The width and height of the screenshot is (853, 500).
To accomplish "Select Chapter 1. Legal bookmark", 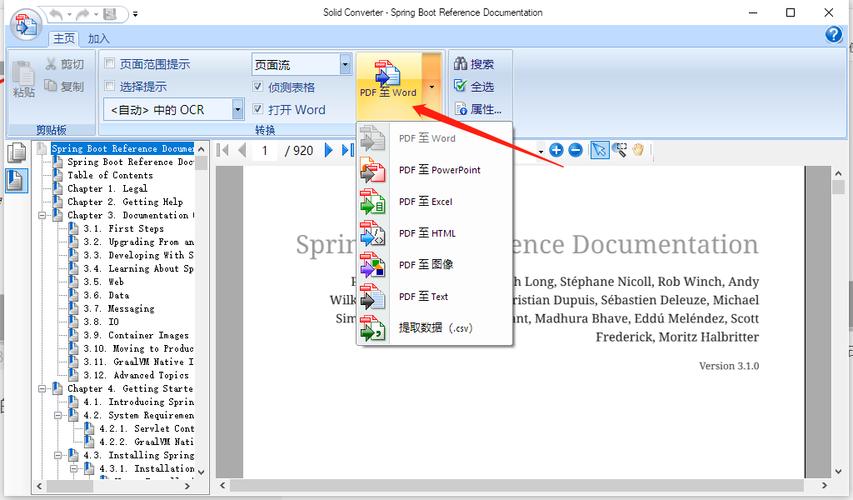I will point(107,188).
